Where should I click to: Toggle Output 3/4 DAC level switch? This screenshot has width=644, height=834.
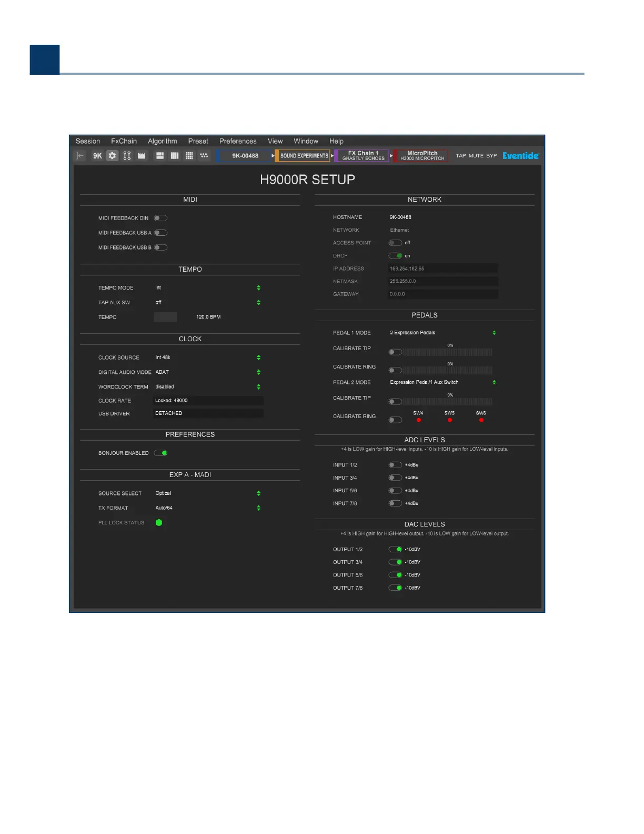click(395, 562)
